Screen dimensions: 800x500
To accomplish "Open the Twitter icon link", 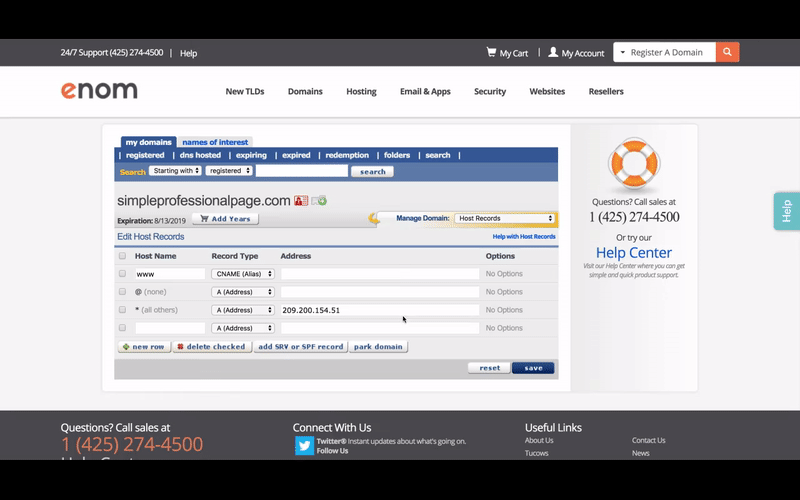I will 304,446.
